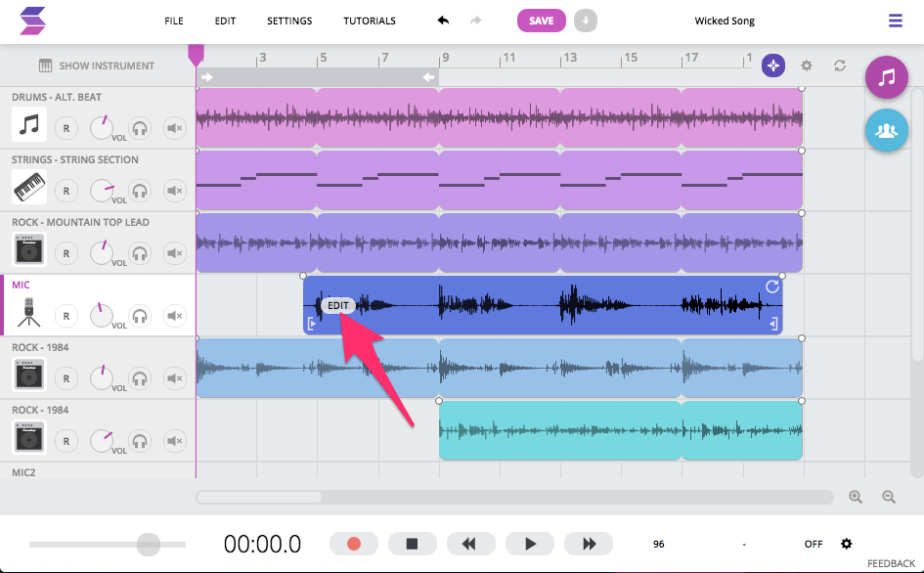The image size is (924, 573).
Task: Click the metronome OFF setting
Action: click(x=814, y=544)
